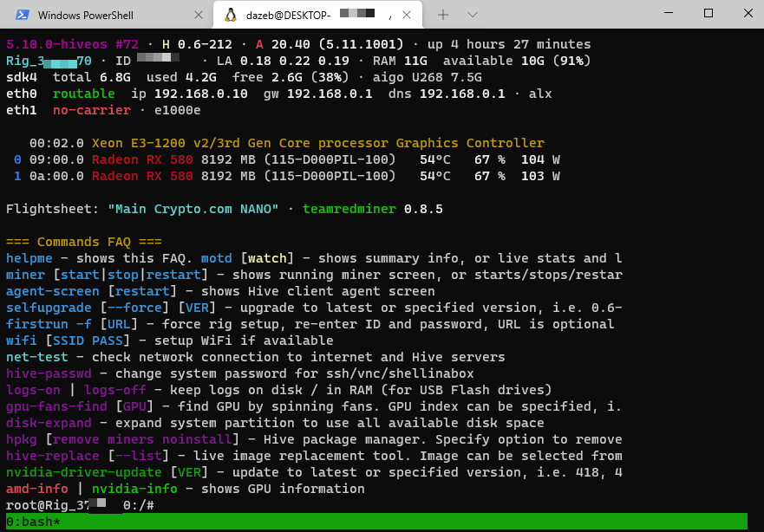Click the "gpu-fans-find" command text
Viewport: 764px width, 532px height.
click(56, 406)
